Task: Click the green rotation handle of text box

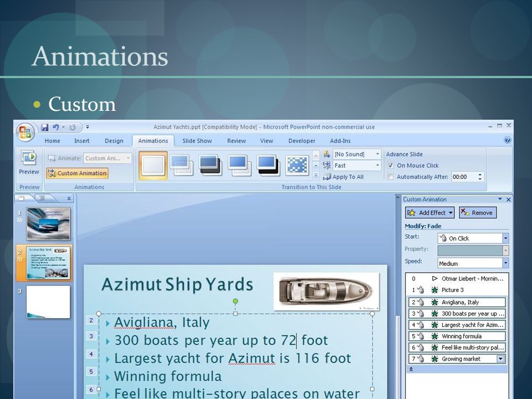Action: coord(235,301)
